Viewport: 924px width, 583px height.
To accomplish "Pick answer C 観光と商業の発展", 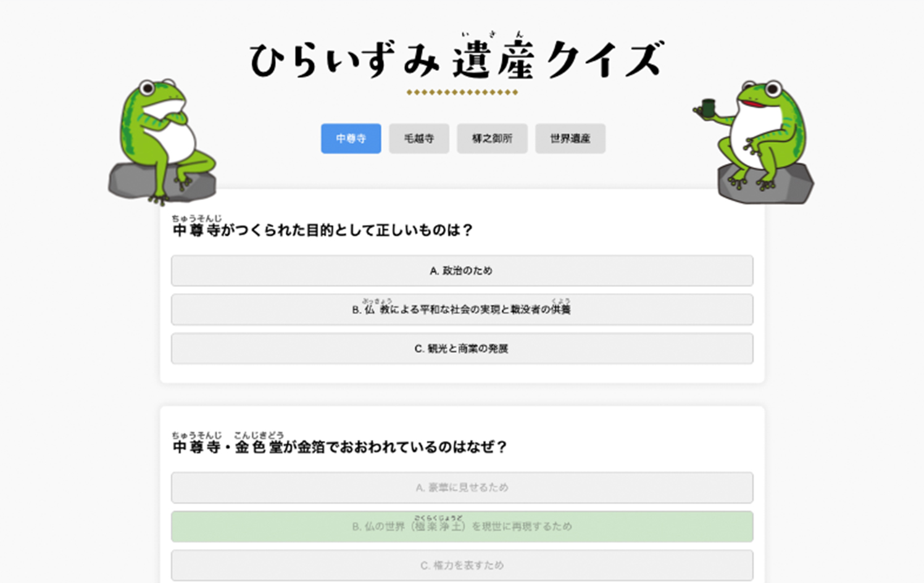I will click(x=461, y=348).
